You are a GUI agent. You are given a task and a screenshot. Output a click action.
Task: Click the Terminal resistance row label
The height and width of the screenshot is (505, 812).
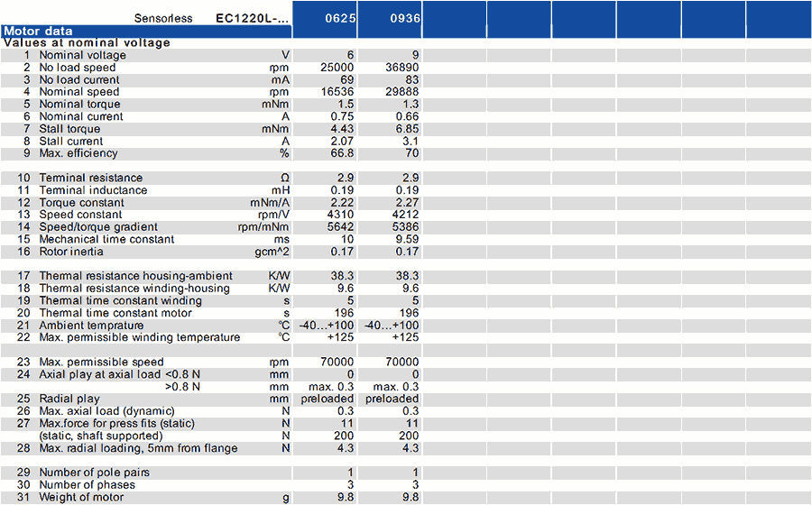click(x=91, y=178)
